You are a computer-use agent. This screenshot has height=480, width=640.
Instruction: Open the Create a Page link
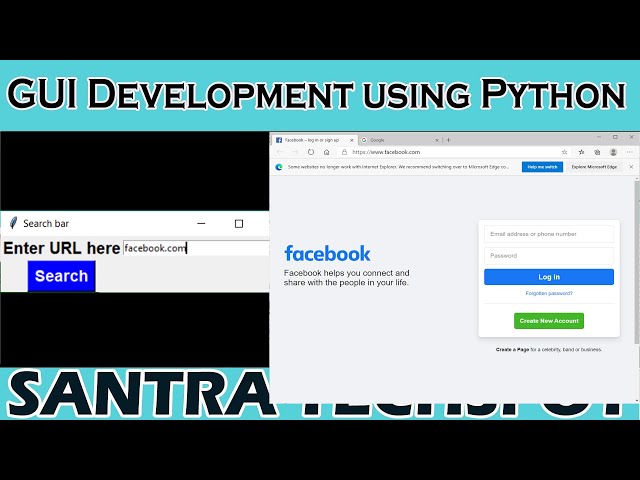click(512, 350)
